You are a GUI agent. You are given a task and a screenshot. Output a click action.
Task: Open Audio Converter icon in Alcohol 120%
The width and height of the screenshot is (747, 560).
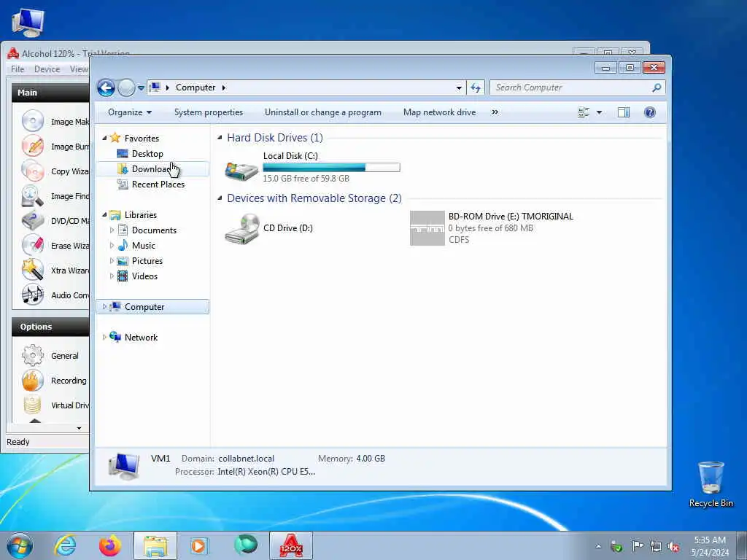coord(32,295)
